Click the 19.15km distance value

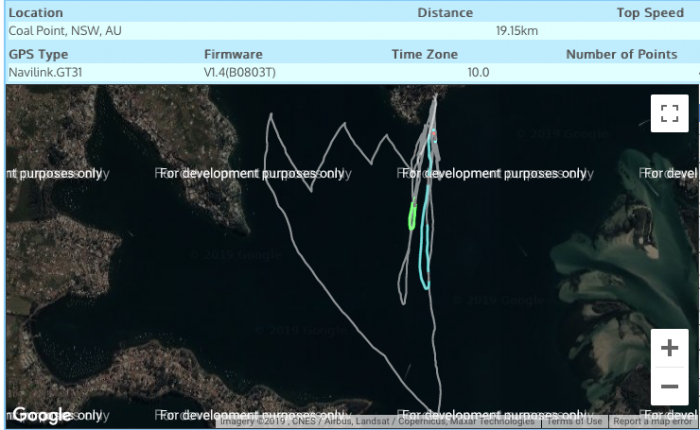pyautogui.click(x=516, y=31)
